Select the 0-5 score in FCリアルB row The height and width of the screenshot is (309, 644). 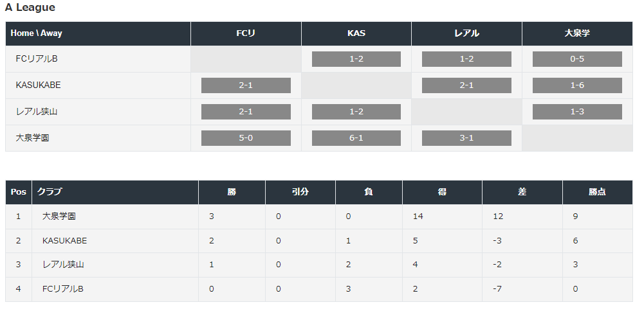tap(577, 59)
